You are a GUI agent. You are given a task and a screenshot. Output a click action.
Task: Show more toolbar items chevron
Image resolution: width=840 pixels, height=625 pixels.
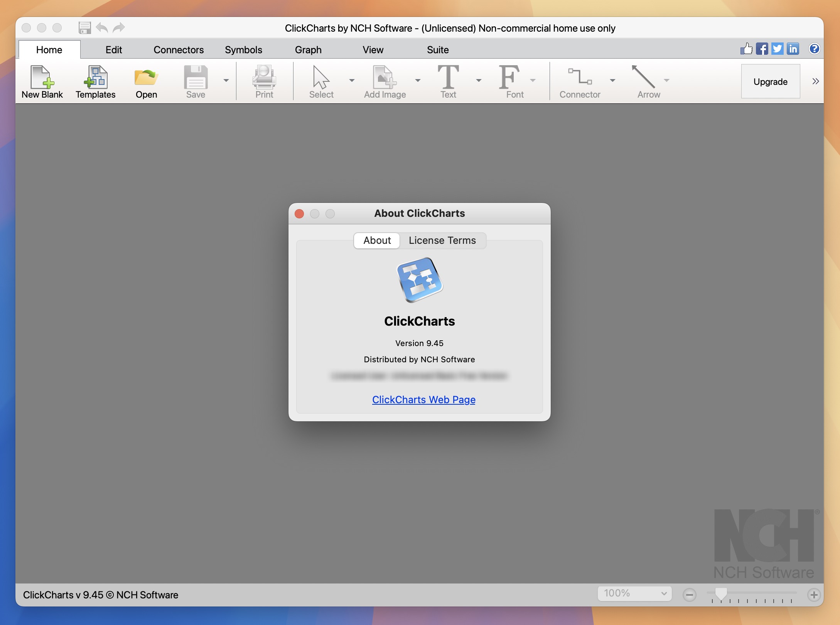point(815,81)
